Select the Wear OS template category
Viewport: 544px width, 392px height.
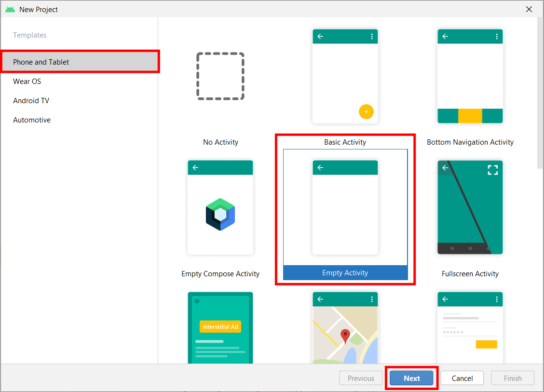27,81
